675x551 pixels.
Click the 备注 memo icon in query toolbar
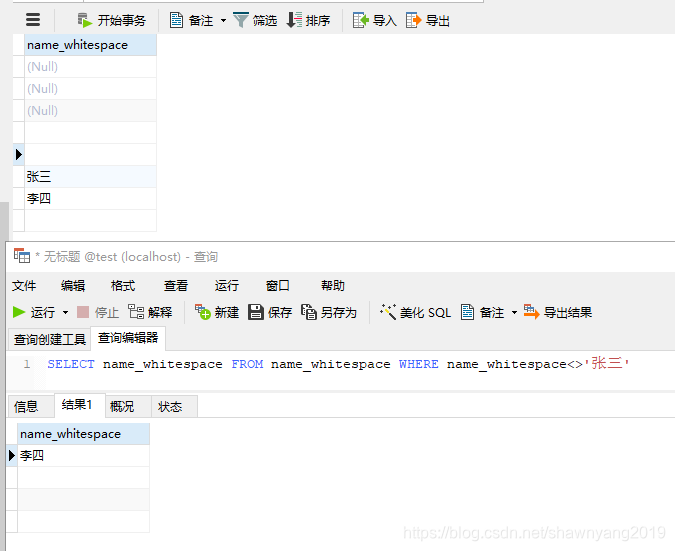pyautogui.click(x=467, y=312)
